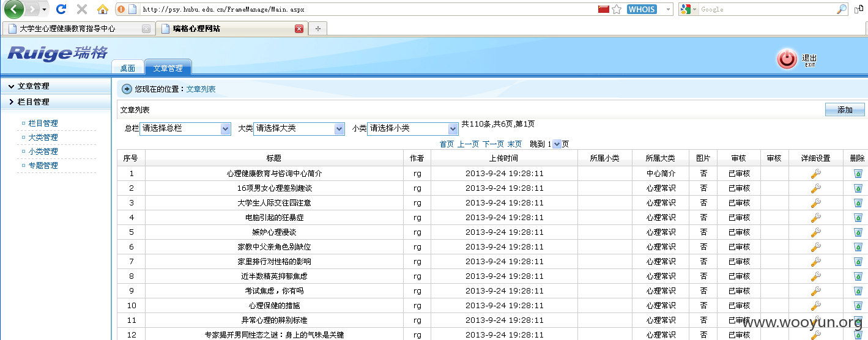This screenshot has height=340, width=868.
Task: Open 栏目管理 sidebar link
Action: click(x=43, y=124)
